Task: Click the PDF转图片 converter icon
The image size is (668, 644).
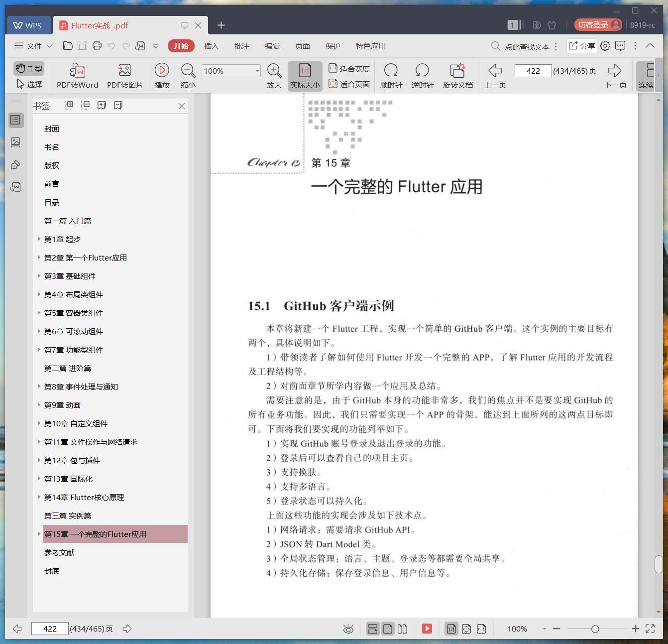Action: (124, 70)
